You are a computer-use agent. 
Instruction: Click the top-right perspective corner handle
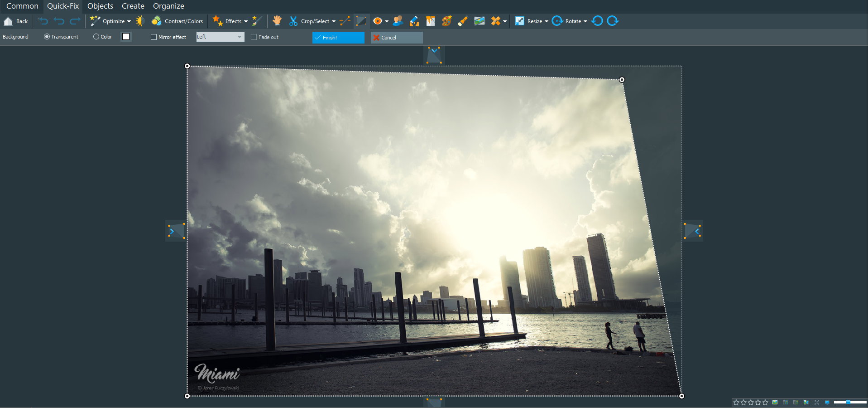(622, 80)
